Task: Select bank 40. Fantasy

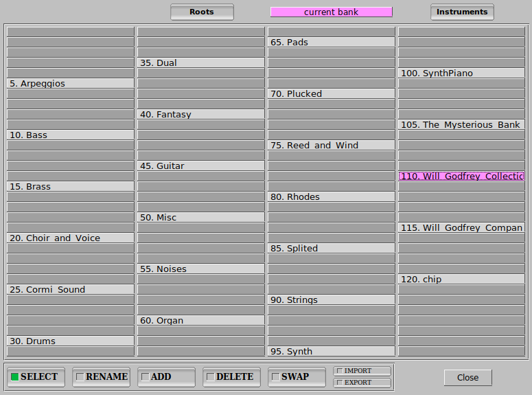Action: pos(201,115)
